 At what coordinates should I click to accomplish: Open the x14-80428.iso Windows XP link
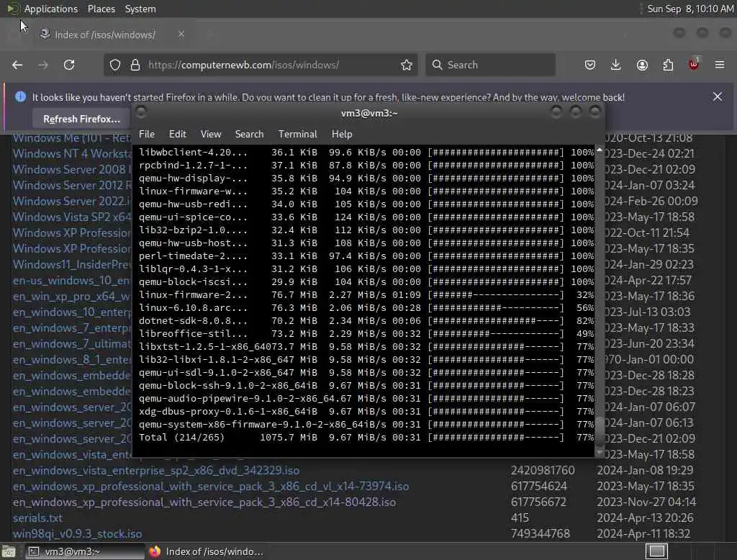pos(204,502)
